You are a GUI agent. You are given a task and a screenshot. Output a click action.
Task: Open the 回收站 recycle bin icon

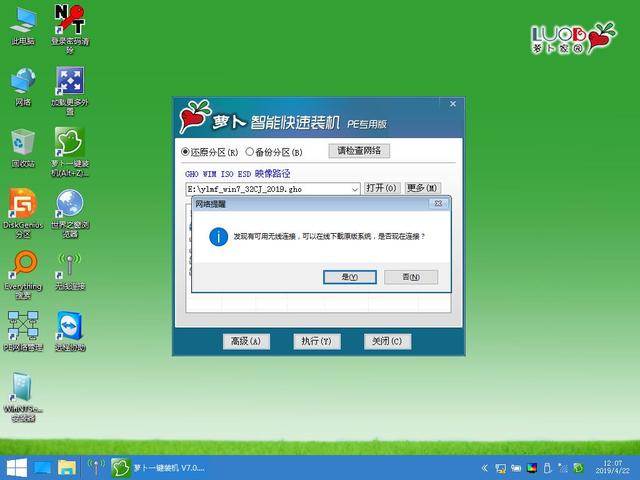23,148
